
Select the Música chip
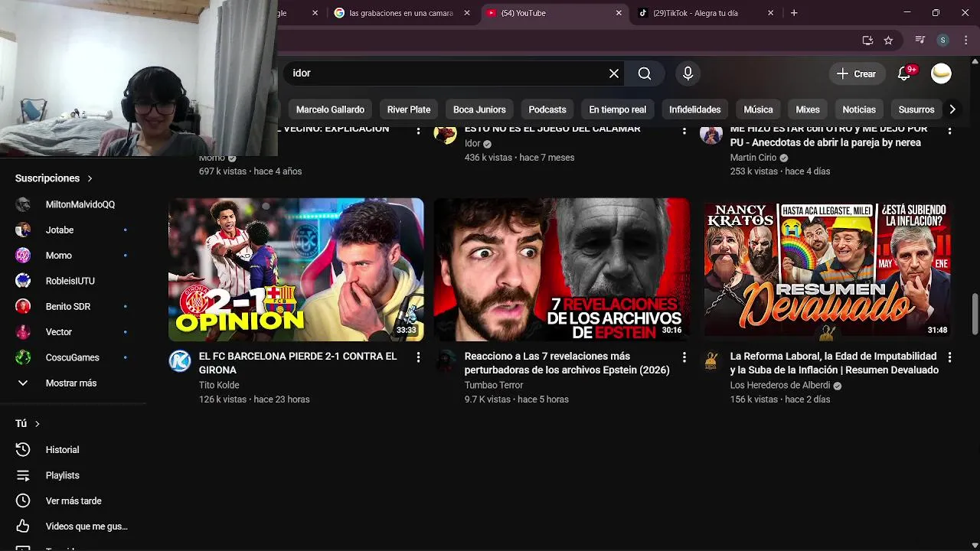click(758, 109)
